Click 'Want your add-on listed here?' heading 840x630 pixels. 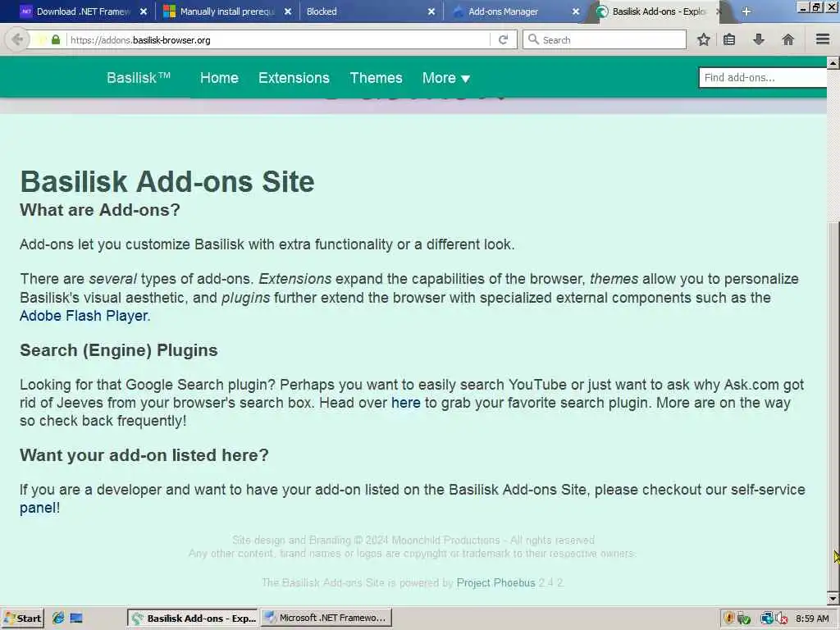pos(144,454)
